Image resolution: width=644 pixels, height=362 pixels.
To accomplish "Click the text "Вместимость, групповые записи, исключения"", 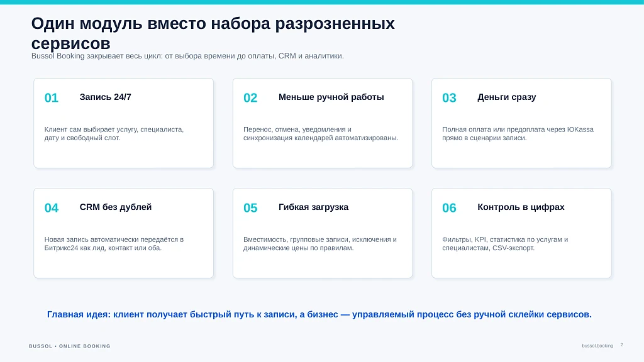I will coord(320,244).
